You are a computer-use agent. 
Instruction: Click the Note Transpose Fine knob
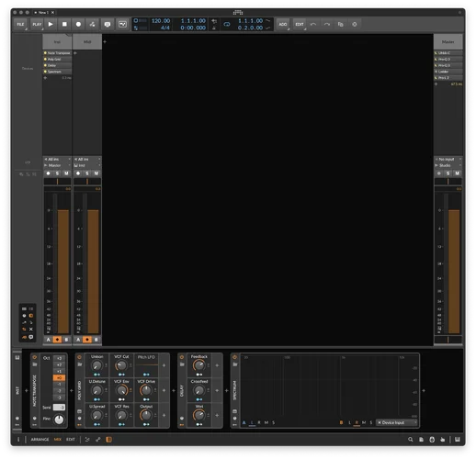click(x=59, y=420)
